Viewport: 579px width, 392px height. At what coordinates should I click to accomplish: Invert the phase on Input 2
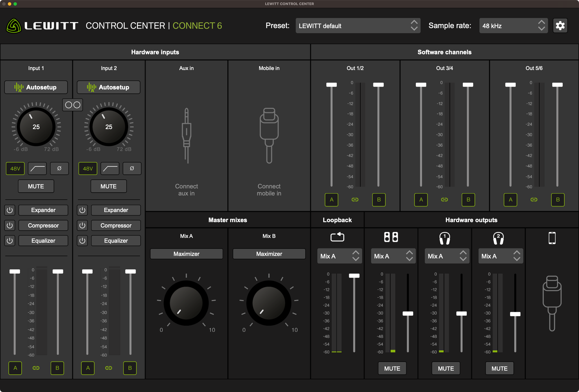pos(132,168)
